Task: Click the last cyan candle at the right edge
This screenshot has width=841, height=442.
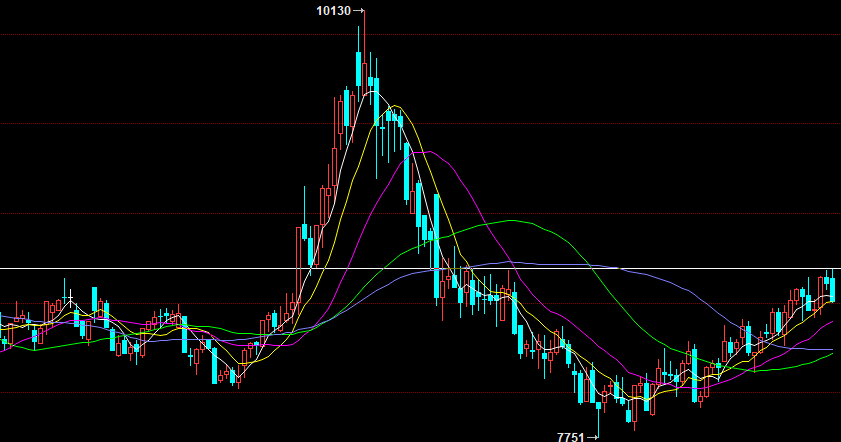Action: [832, 290]
